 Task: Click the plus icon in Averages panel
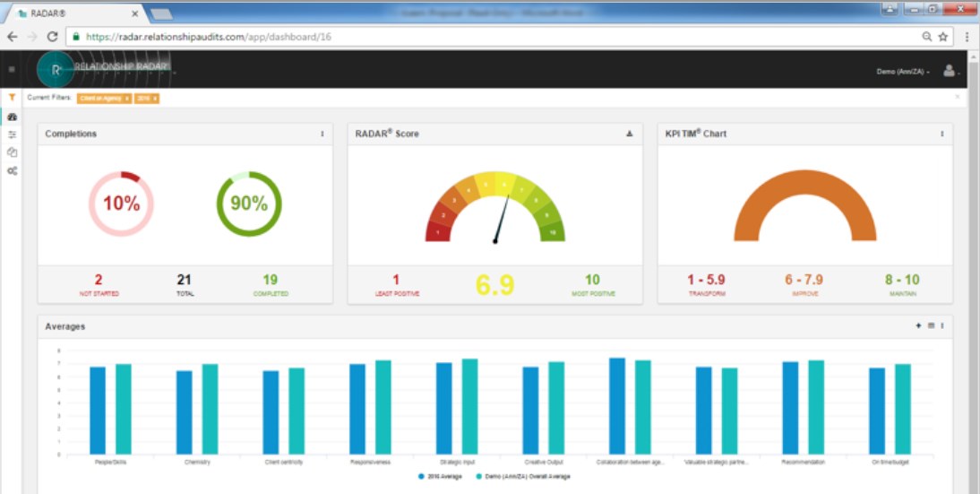[918, 325]
